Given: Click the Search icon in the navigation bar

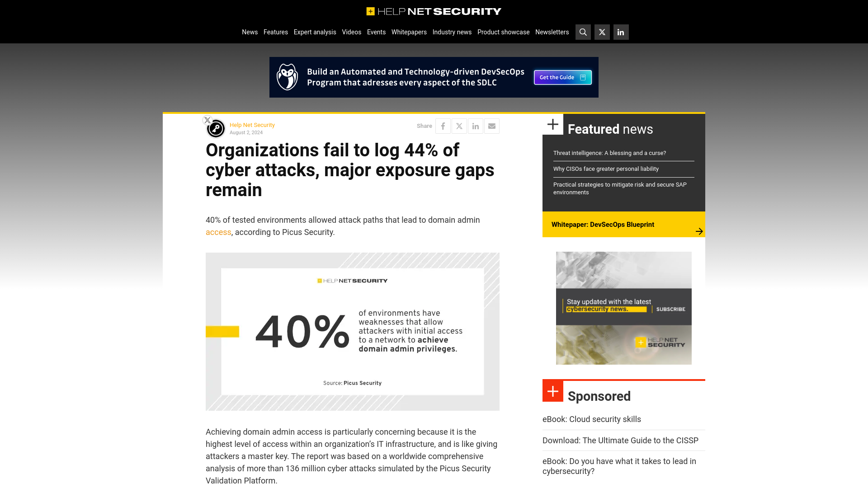Looking at the screenshot, I should [x=583, y=32].
